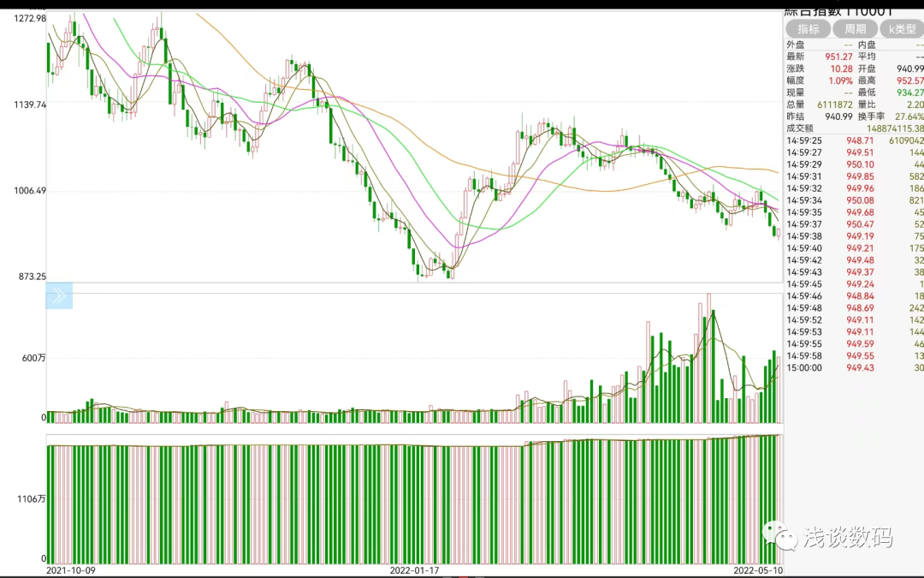Select the 14:59:52 tick row
924x578 pixels.
click(855, 319)
